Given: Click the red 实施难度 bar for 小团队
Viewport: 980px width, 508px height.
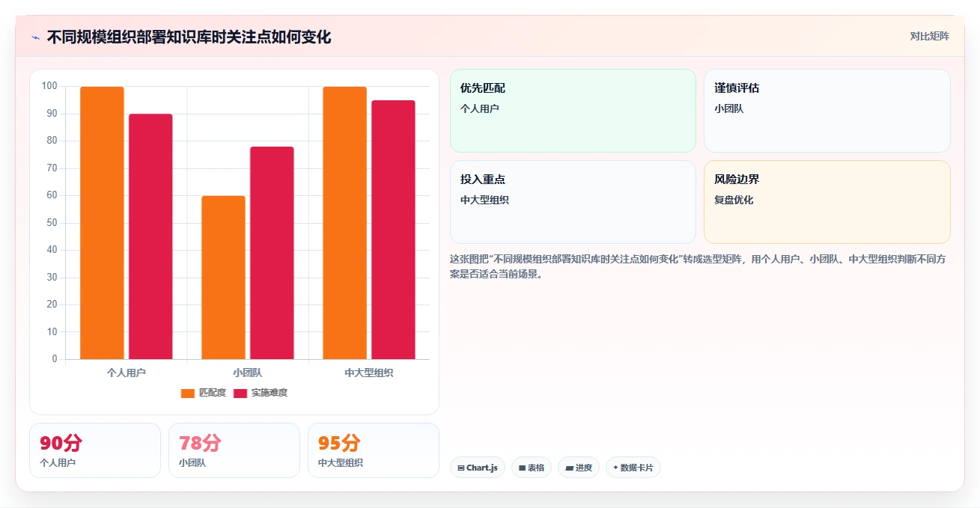Looking at the screenshot, I should (272, 253).
